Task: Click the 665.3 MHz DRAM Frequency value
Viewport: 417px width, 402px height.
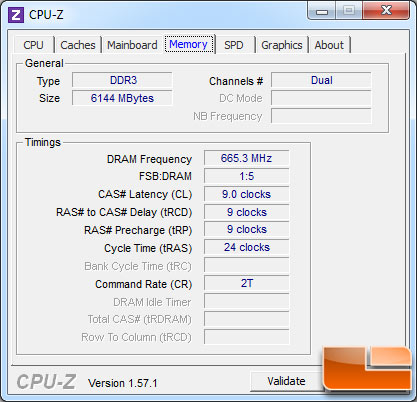Action: [x=247, y=158]
